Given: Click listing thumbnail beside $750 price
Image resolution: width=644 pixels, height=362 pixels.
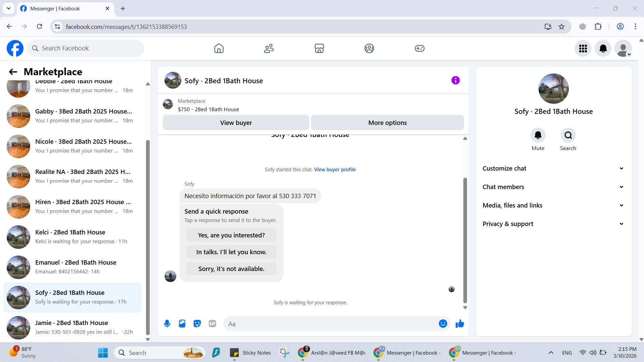Looking at the screenshot, I should click(x=168, y=104).
